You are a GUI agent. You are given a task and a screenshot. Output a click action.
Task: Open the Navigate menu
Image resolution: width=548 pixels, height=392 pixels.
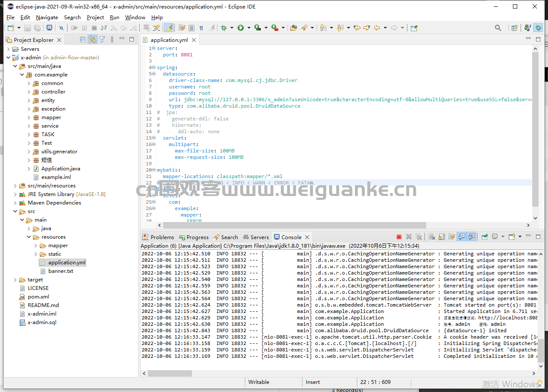47,18
